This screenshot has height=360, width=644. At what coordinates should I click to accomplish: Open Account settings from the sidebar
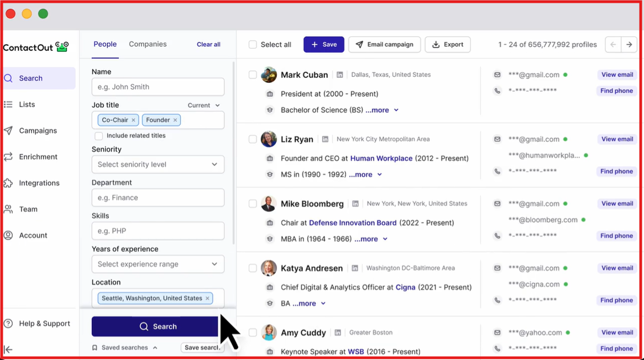[33, 235]
